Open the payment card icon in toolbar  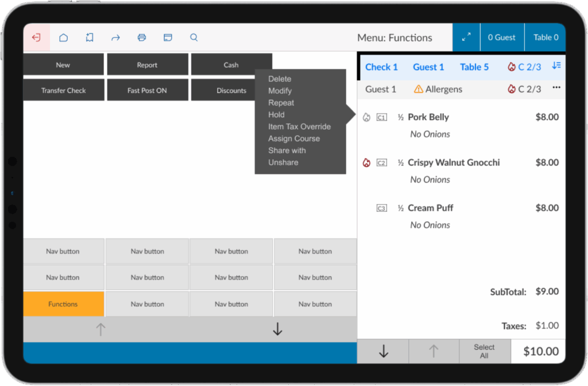coord(167,37)
